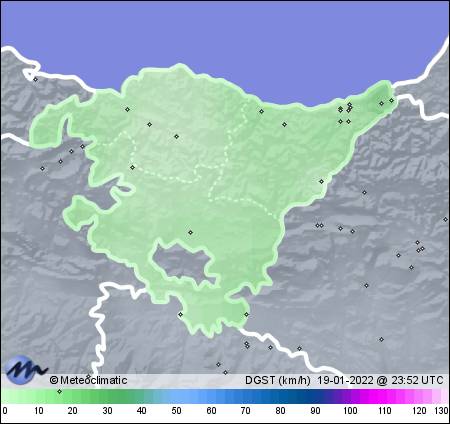Screen dimensions: 450x424
Task: Pick the northeasternmost station marker in the green region
Action: pos(391,100)
